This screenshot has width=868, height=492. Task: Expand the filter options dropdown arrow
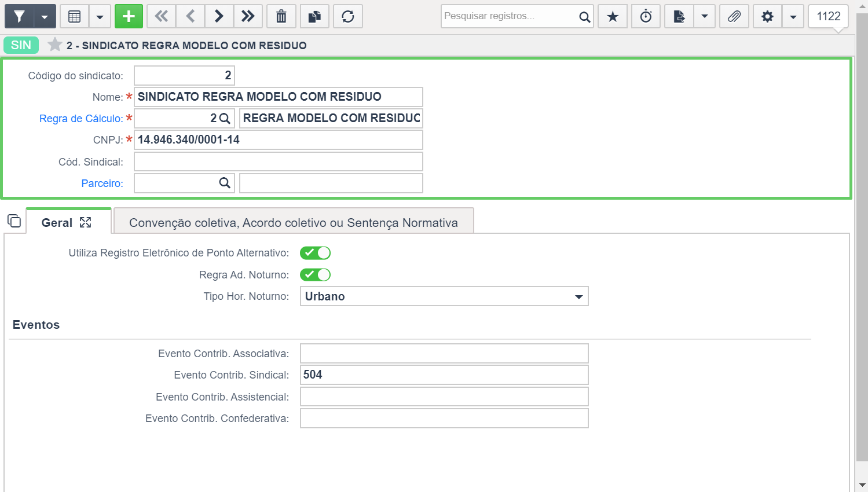[x=45, y=16]
